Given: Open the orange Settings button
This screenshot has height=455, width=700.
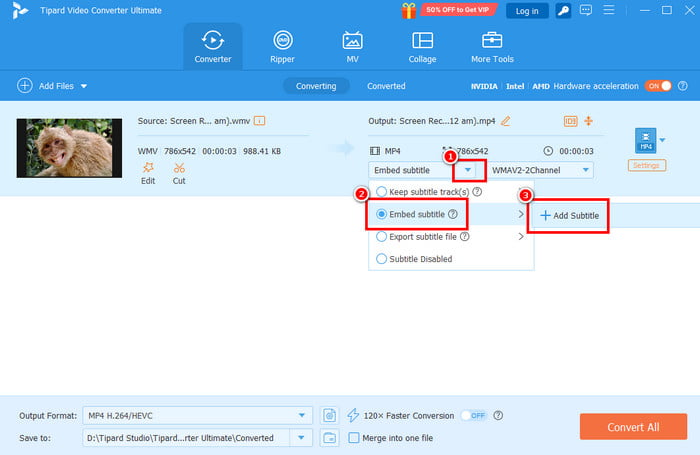Looking at the screenshot, I should (x=646, y=165).
